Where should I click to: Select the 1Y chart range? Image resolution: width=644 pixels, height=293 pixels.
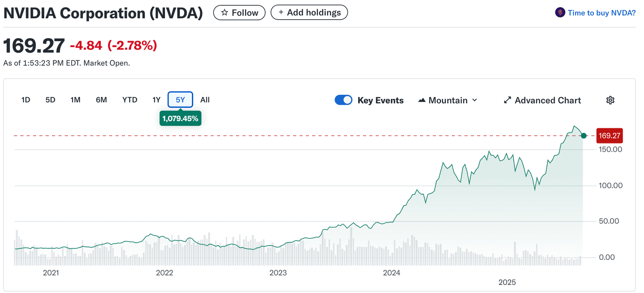(x=157, y=100)
